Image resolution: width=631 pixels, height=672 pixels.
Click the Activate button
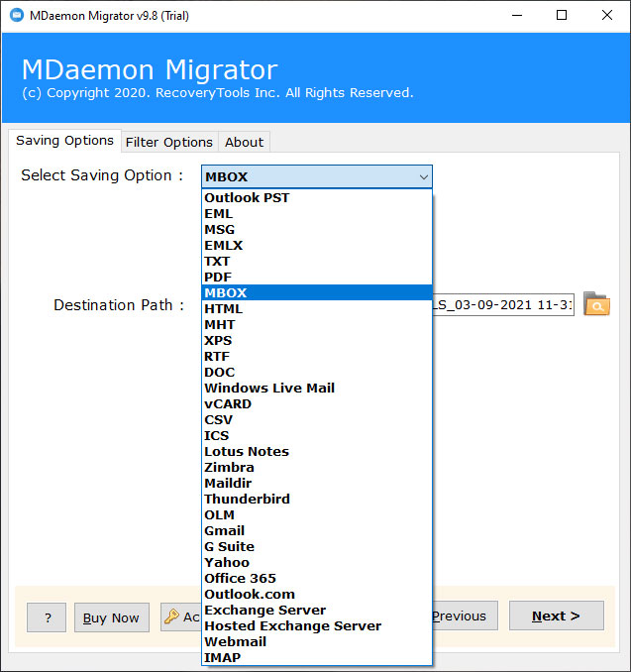click(x=181, y=616)
